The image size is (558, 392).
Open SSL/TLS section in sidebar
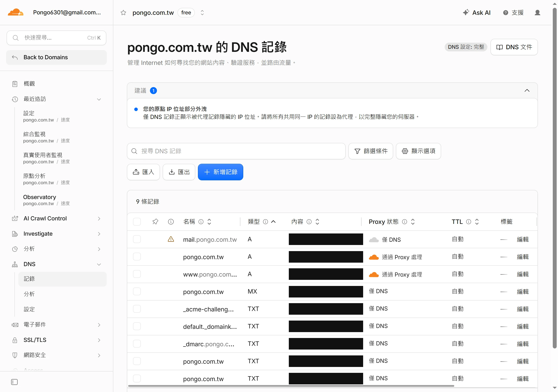[56, 340]
